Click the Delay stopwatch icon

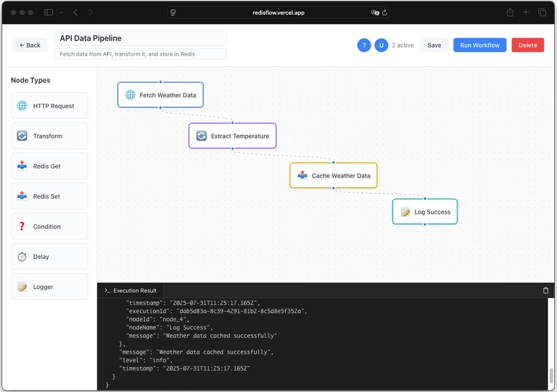(x=22, y=256)
